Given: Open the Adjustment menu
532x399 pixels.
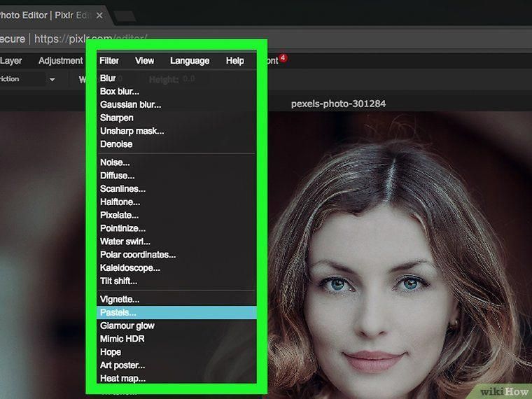Looking at the screenshot, I should tap(60, 61).
